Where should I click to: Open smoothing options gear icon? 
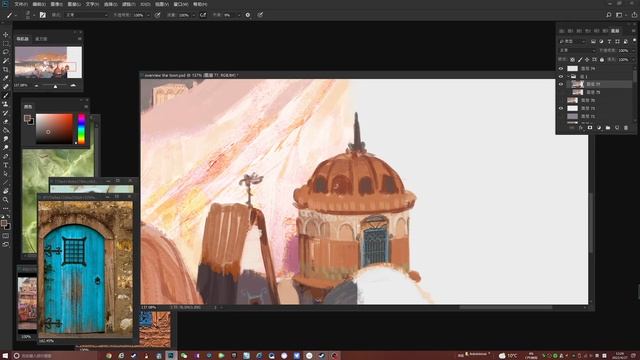tap(247, 15)
